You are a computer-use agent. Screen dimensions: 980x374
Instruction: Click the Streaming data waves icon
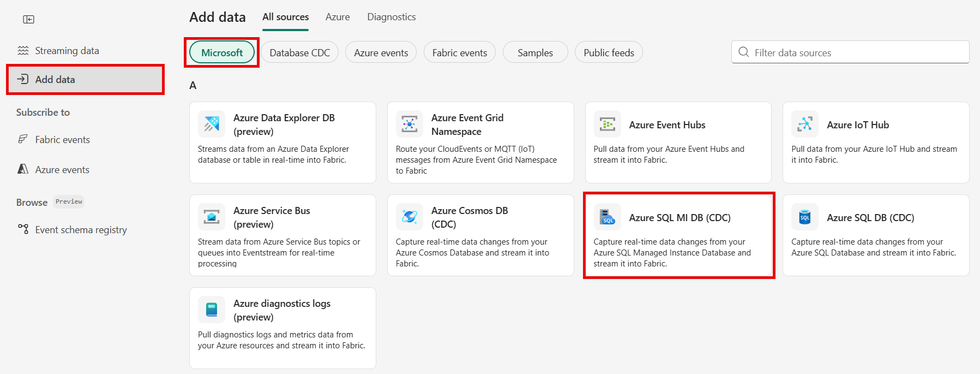tap(23, 51)
